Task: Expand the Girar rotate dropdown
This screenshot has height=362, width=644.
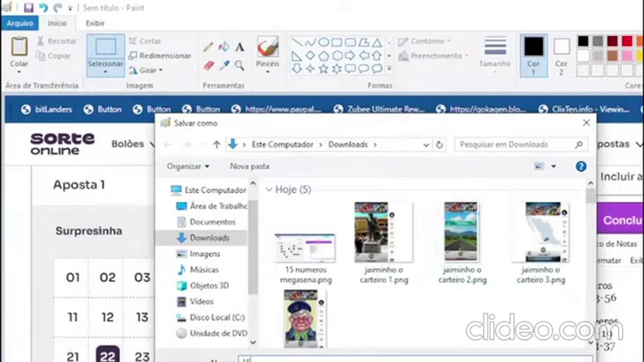Action: (160, 70)
